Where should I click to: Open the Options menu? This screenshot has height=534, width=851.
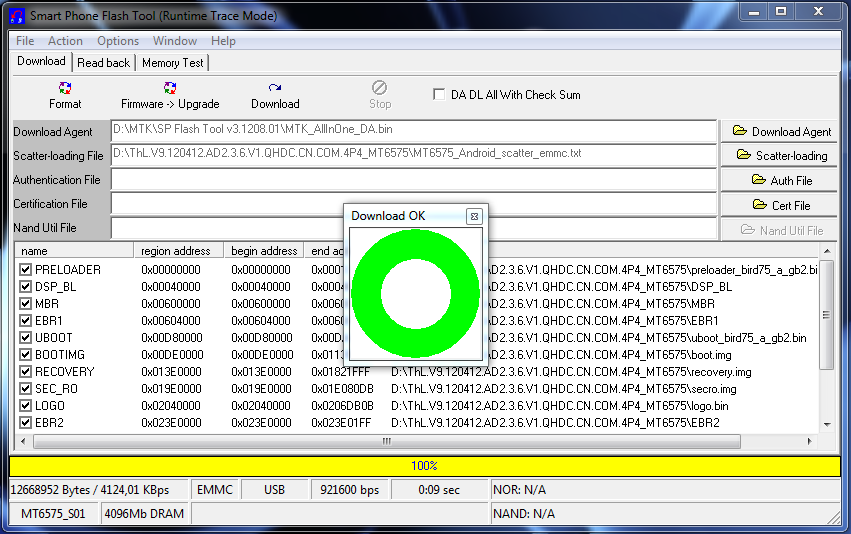point(118,41)
